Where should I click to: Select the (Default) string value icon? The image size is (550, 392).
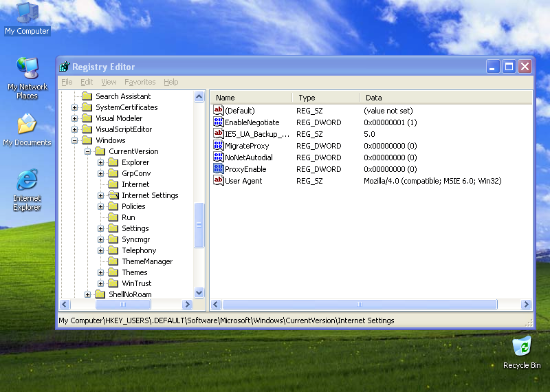pos(218,110)
